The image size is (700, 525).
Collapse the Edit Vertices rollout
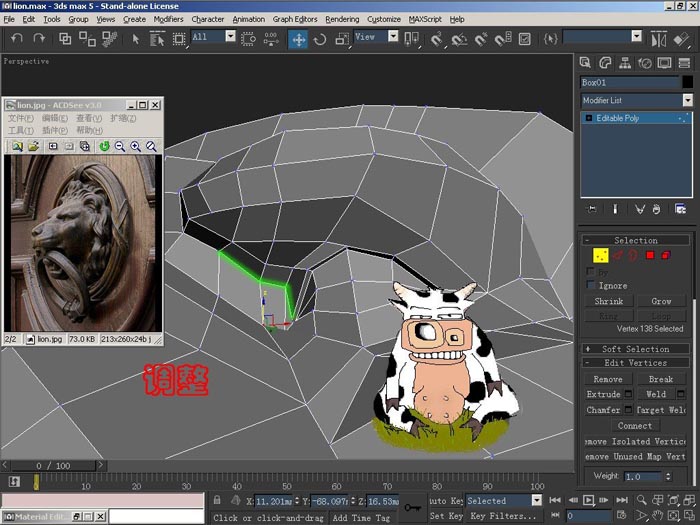tap(636, 362)
